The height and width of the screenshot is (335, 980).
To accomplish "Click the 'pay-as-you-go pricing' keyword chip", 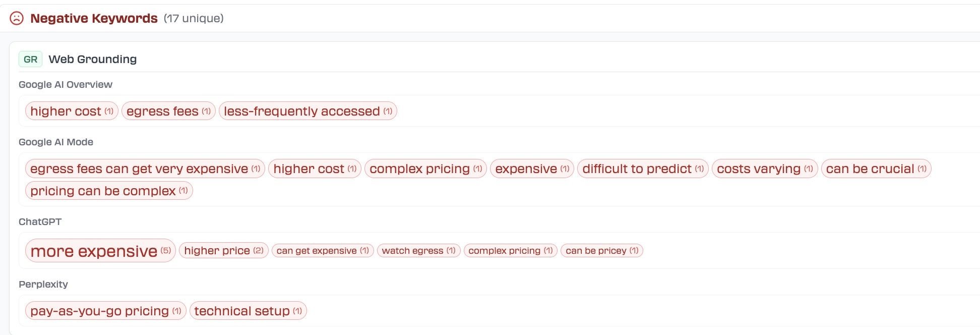I will click(x=105, y=311).
